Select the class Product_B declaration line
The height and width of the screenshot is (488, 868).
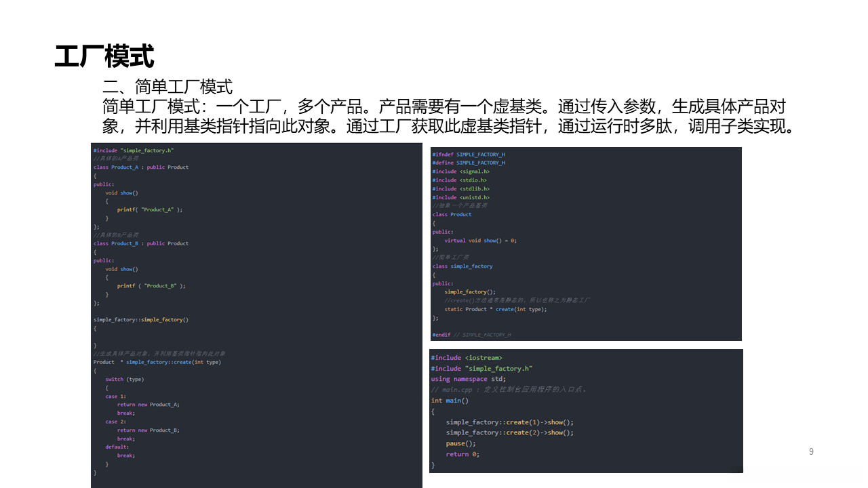pos(140,243)
